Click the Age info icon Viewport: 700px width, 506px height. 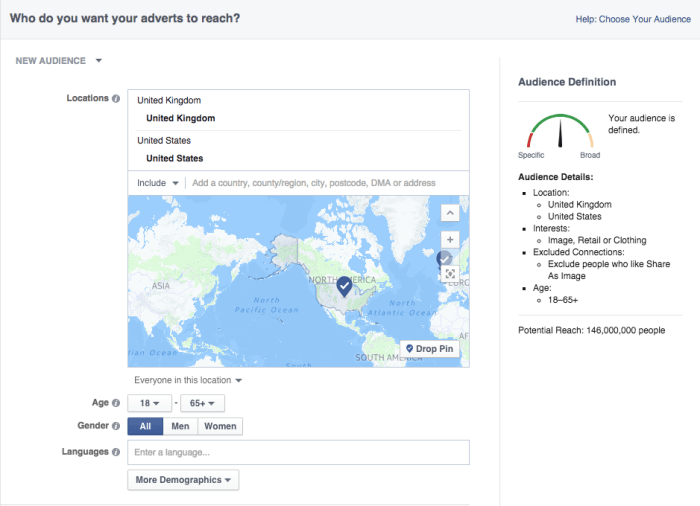tap(116, 403)
